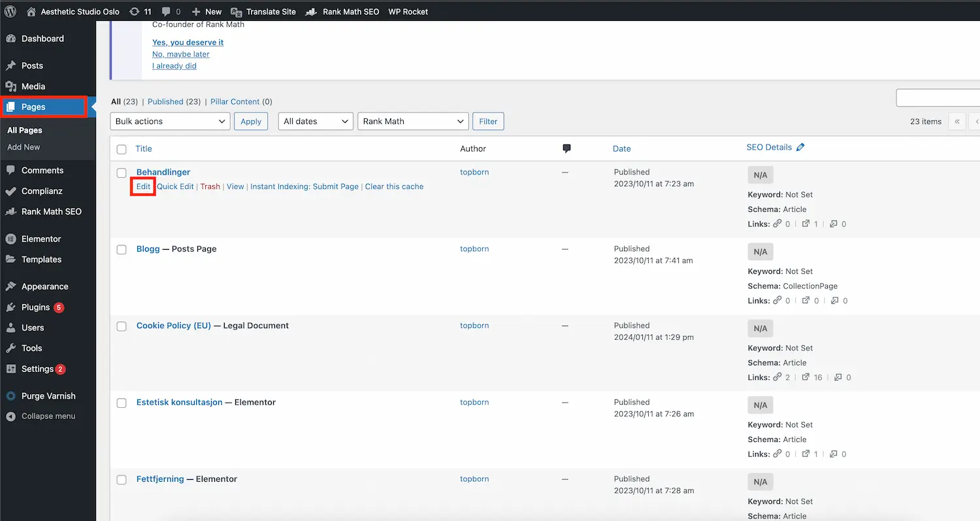Image resolution: width=980 pixels, height=521 pixels.
Task: Toggle the select-all checkbox in header
Action: point(122,149)
